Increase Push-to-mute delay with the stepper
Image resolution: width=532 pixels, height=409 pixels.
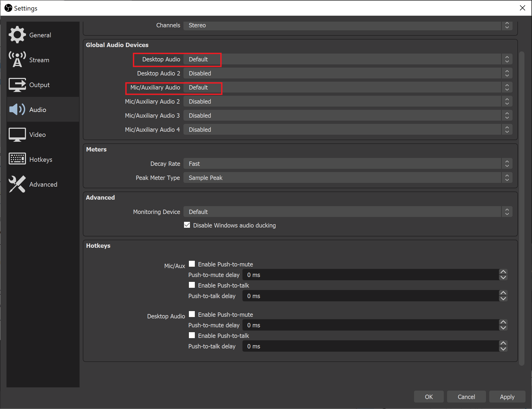point(503,272)
